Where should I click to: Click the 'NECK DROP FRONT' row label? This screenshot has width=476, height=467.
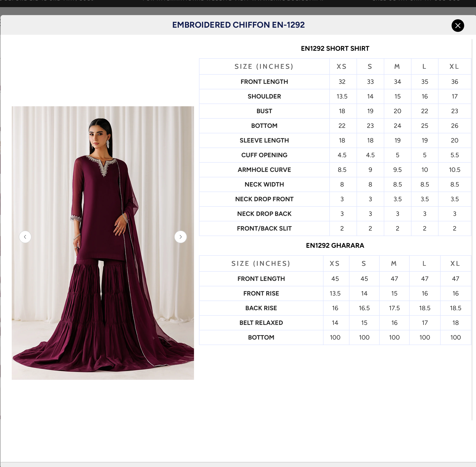[264, 199]
